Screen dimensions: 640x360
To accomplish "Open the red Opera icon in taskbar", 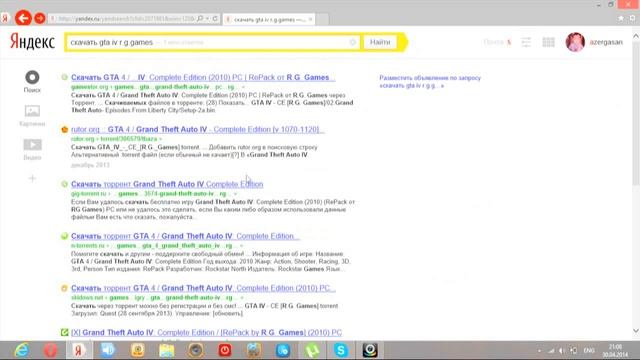I will click(50, 350).
